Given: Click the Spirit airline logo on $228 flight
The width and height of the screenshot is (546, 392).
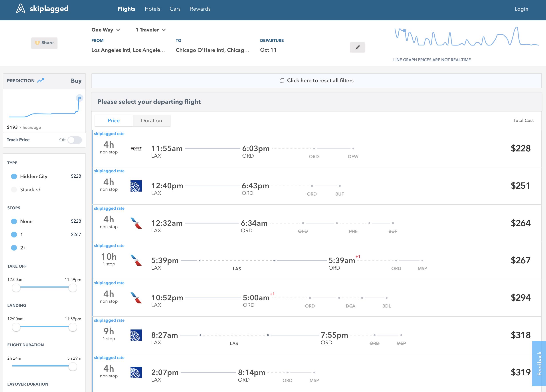Looking at the screenshot, I should click(x=136, y=148).
